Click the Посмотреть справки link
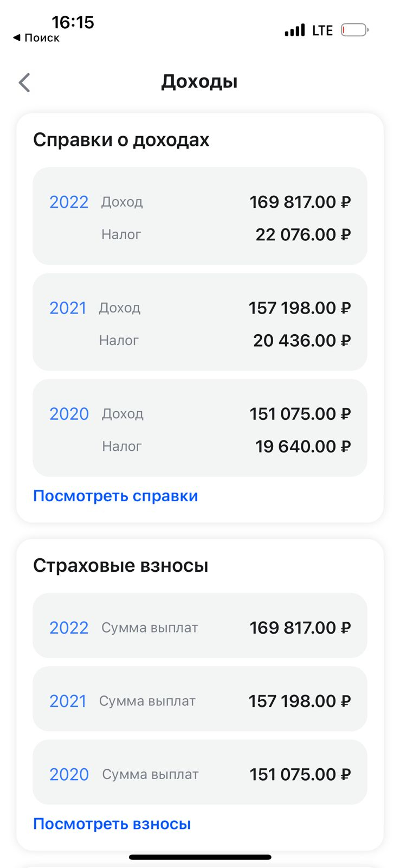This screenshot has height=868, width=400. [115, 496]
